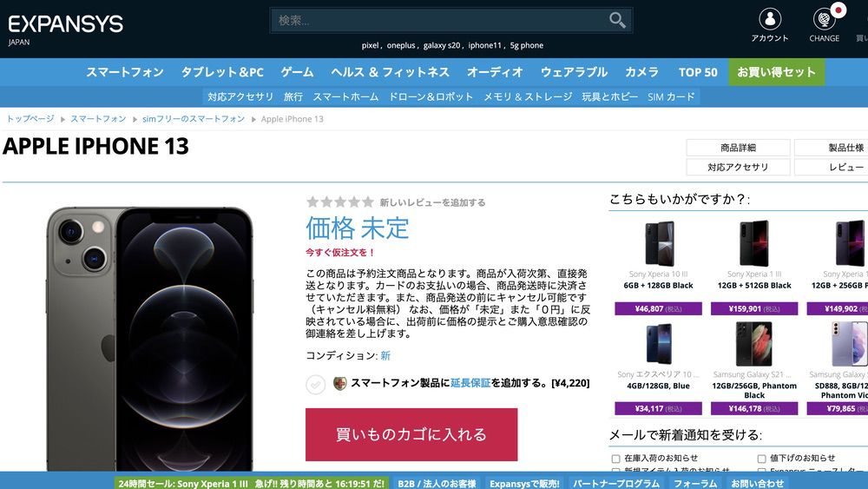Open the TOP 50 menu
This screenshot has height=489, width=868.
coord(698,72)
